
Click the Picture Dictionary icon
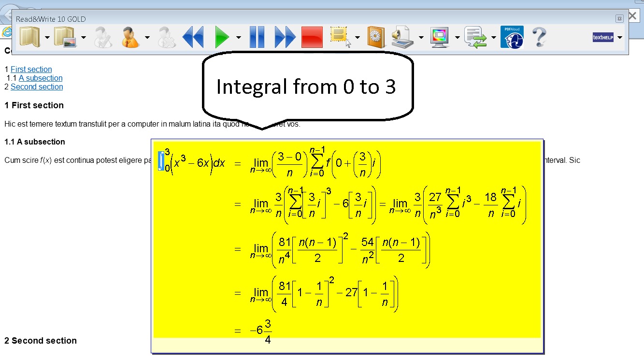pyautogui.click(x=66, y=37)
